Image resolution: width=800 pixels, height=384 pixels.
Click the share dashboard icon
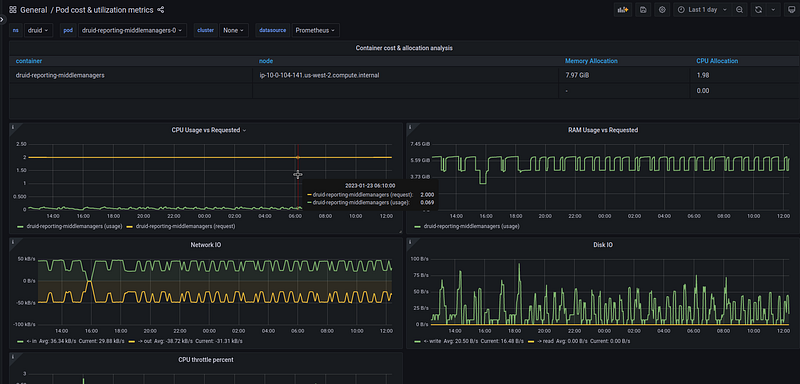click(x=161, y=10)
